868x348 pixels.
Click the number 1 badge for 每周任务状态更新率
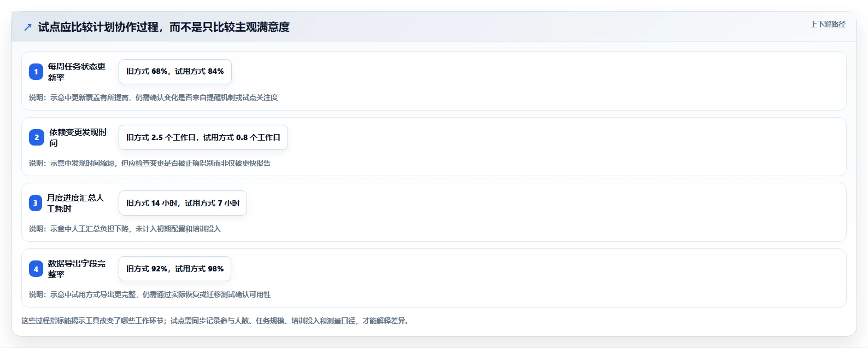point(36,72)
